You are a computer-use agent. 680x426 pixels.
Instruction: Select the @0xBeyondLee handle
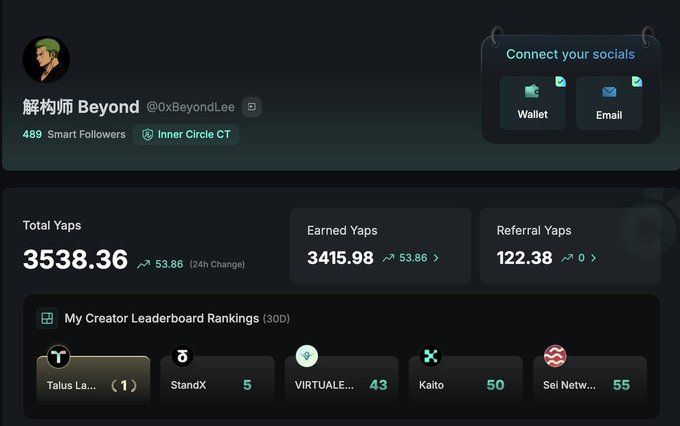click(x=190, y=107)
